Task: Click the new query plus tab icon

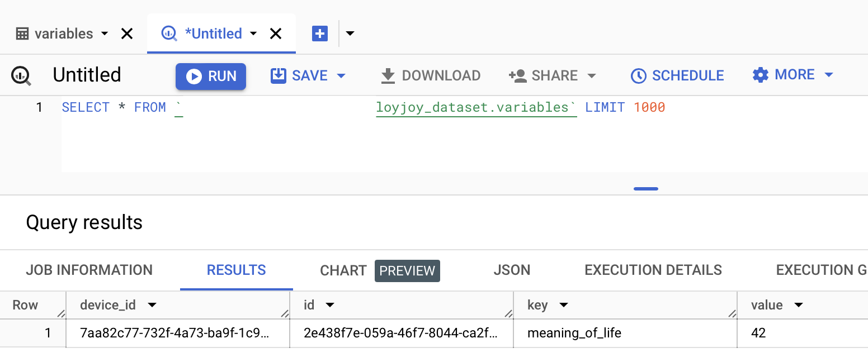Action: 319,34
